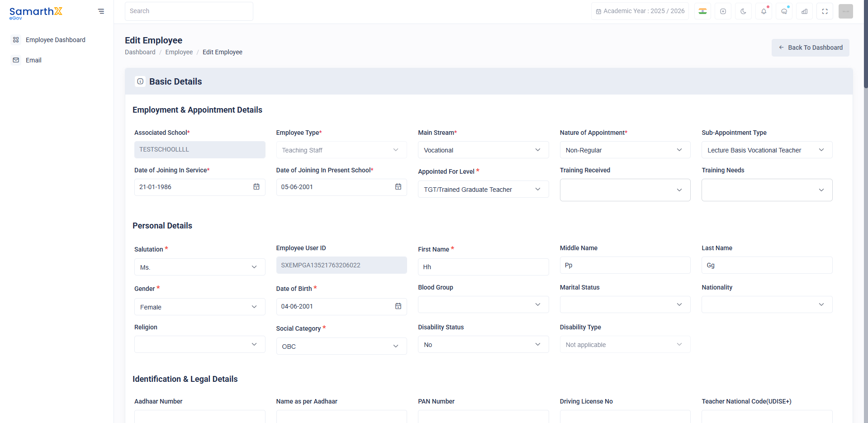Expand the Main Stream dropdown
868x423 pixels.
click(x=483, y=150)
